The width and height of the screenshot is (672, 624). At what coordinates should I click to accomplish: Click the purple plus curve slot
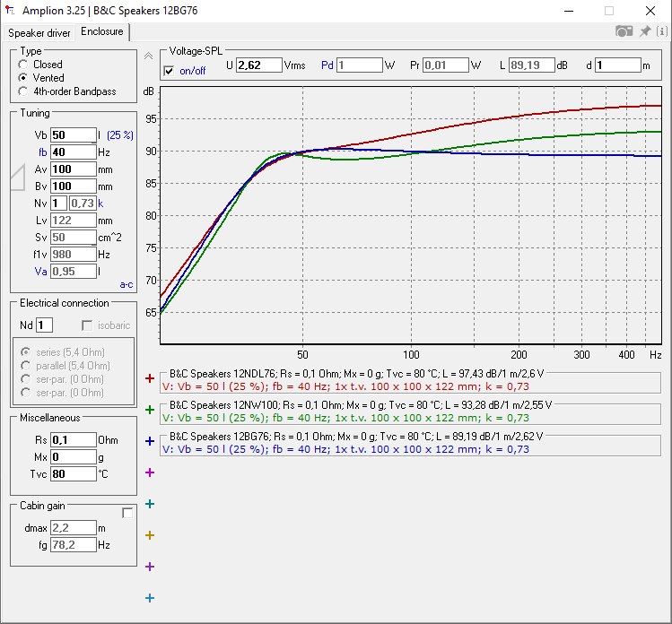(150, 567)
